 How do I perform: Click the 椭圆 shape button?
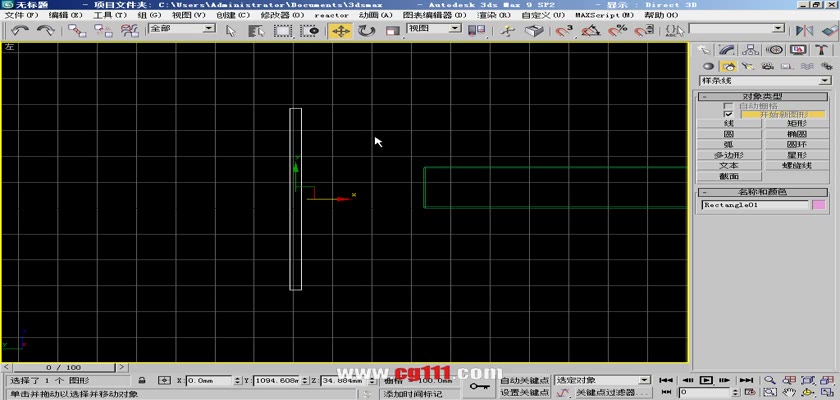coord(796,134)
